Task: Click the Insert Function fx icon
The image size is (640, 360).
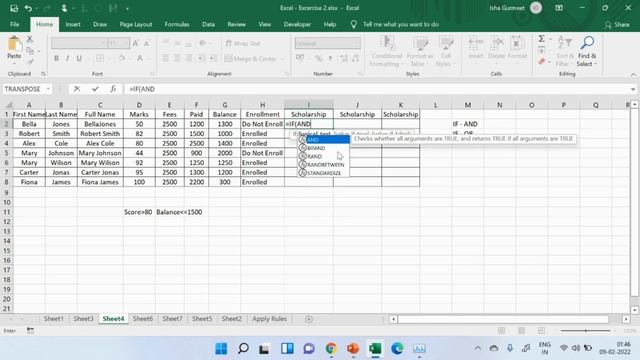Action: click(113, 89)
